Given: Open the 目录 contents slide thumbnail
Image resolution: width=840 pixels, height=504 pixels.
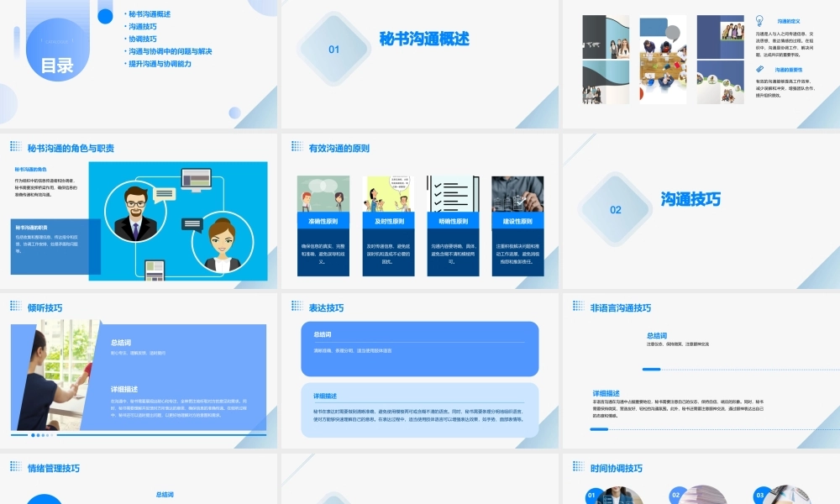Looking at the screenshot, I should [139, 64].
